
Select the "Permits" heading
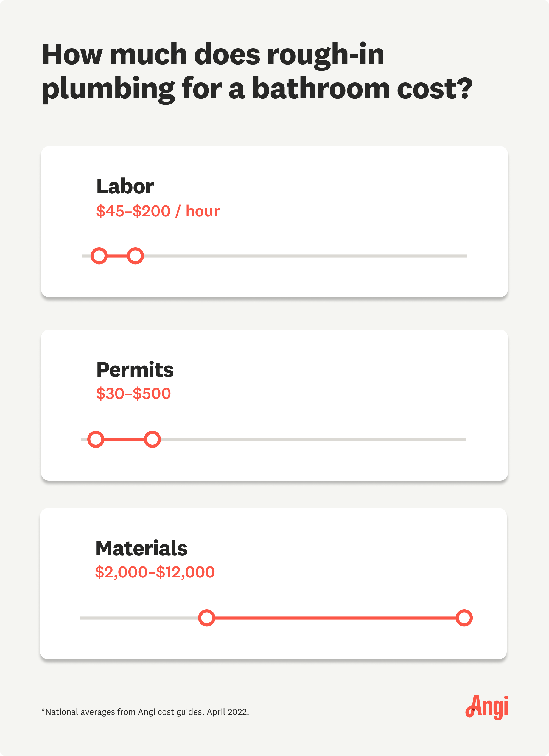pyautogui.click(x=135, y=370)
